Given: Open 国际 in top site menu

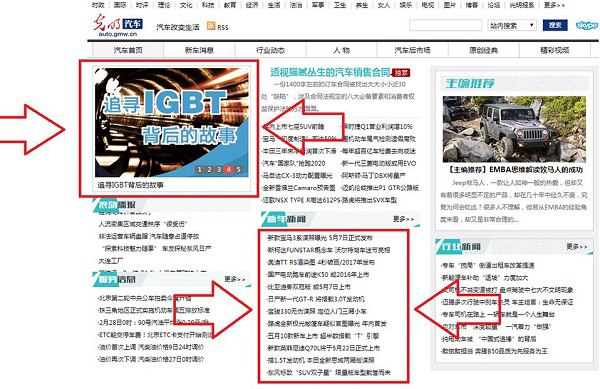Looking at the screenshot, I should click(120, 5).
